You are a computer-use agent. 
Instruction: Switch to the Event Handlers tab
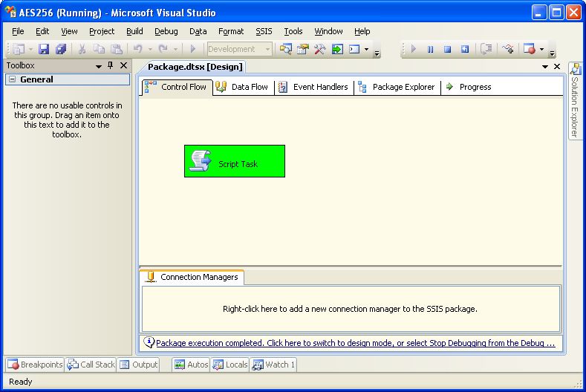click(x=314, y=87)
